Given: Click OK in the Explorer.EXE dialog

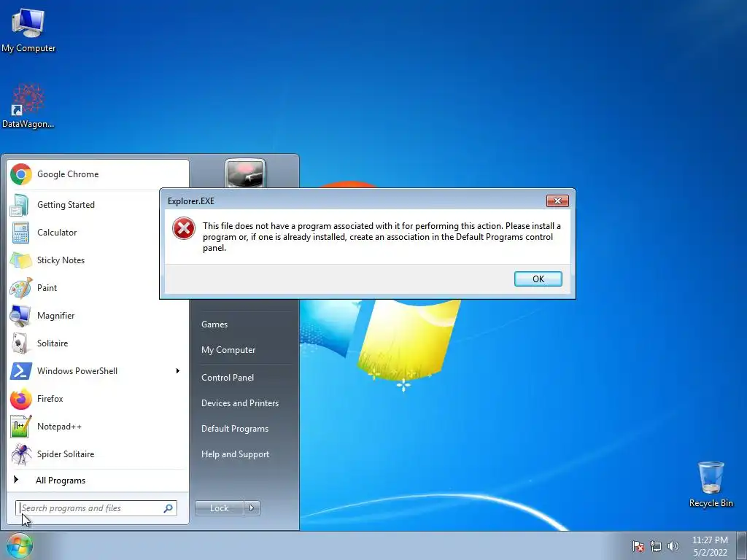Looking at the screenshot, I should tap(538, 279).
